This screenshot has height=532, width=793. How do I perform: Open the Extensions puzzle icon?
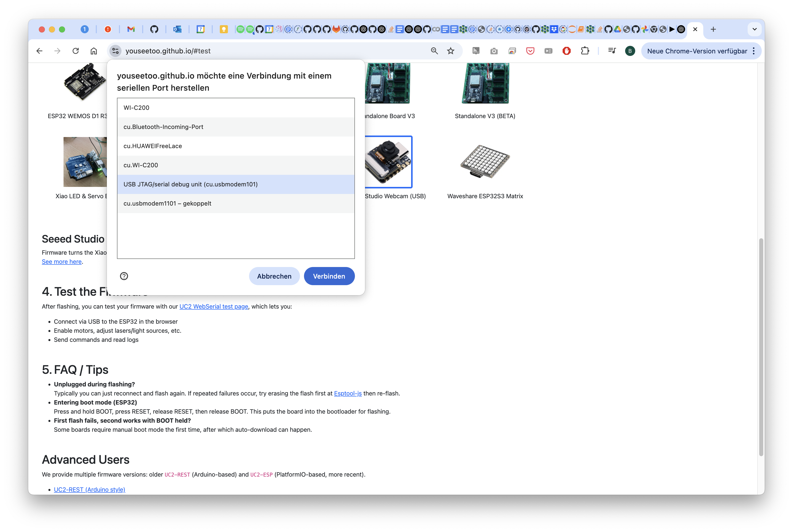tap(585, 51)
